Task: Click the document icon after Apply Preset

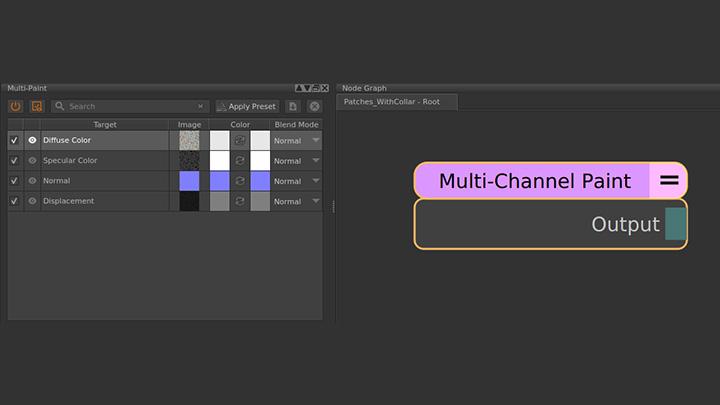Action: click(x=292, y=107)
